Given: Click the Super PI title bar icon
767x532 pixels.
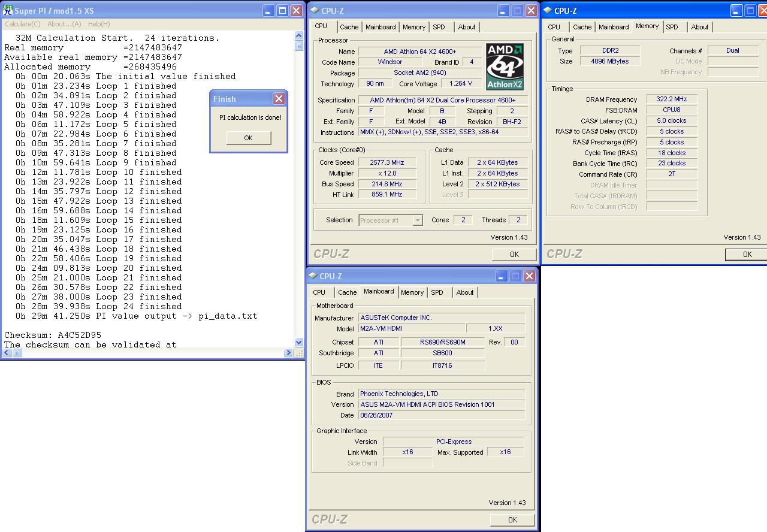Looking at the screenshot, I should point(8,11).
